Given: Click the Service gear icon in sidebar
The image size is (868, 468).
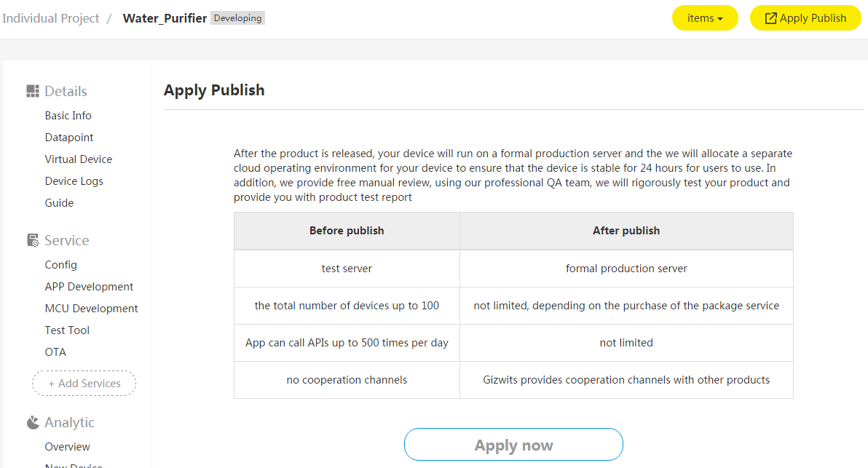Looking at the screenshot, I should (32, 239).
